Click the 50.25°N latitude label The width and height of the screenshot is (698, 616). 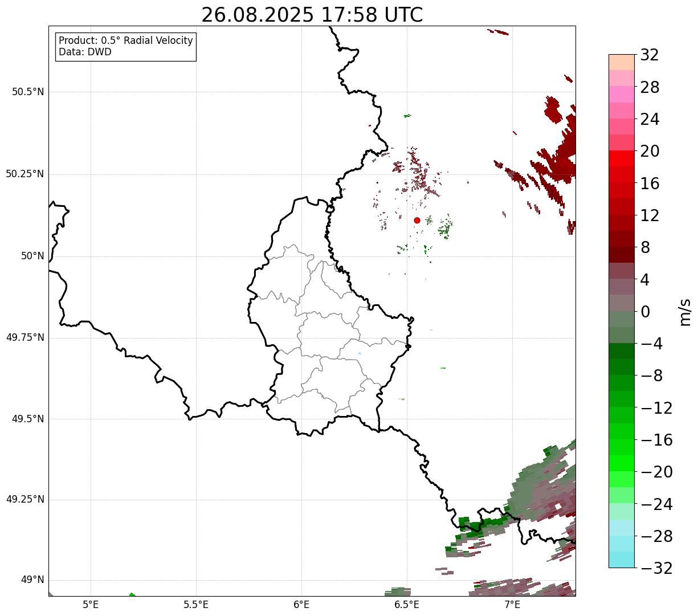tap(25, 174)
